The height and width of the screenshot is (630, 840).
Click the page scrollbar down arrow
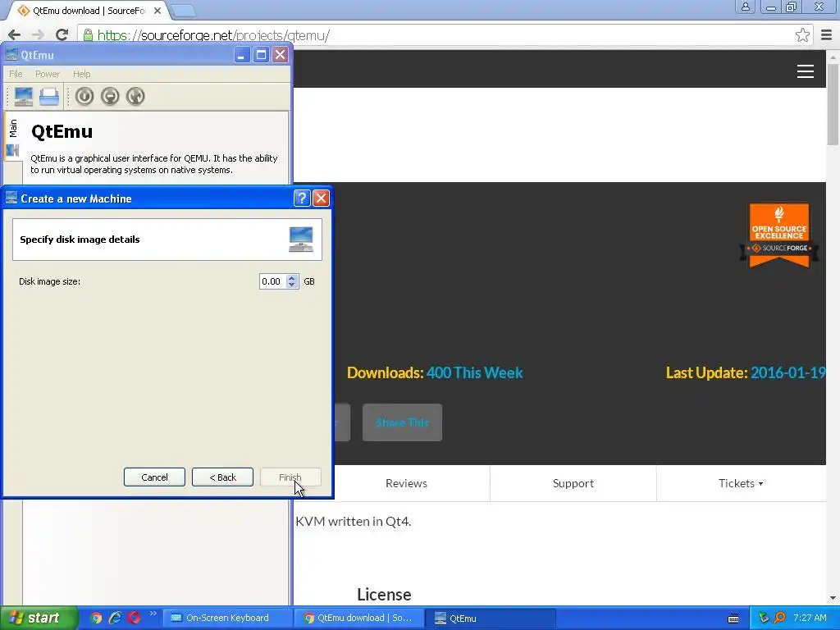(x=833, y=598)
